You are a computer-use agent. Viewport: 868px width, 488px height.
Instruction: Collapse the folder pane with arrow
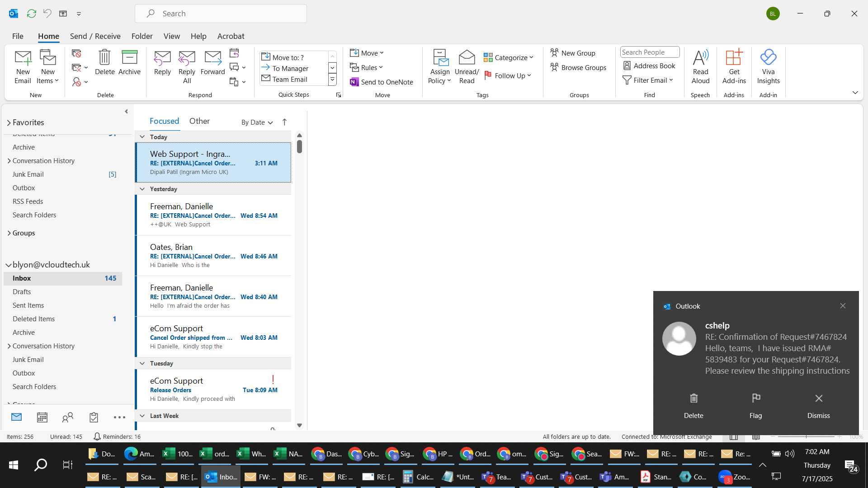click(x=126, y=112)
